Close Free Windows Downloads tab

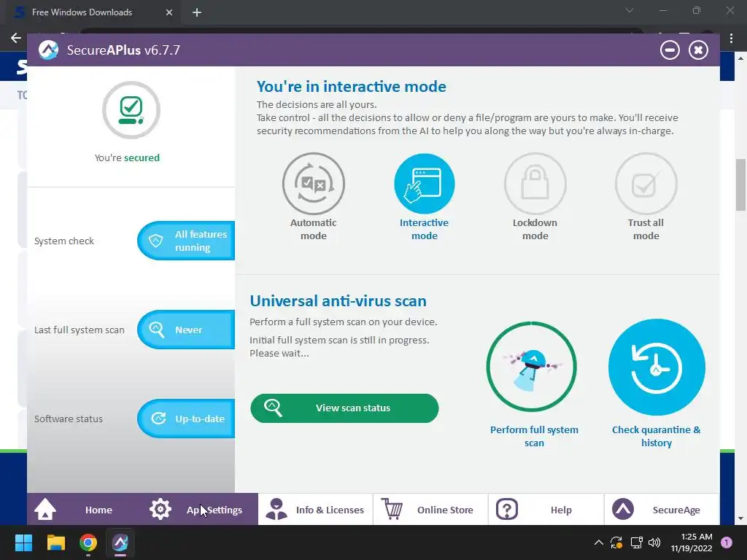coord(169,12)
